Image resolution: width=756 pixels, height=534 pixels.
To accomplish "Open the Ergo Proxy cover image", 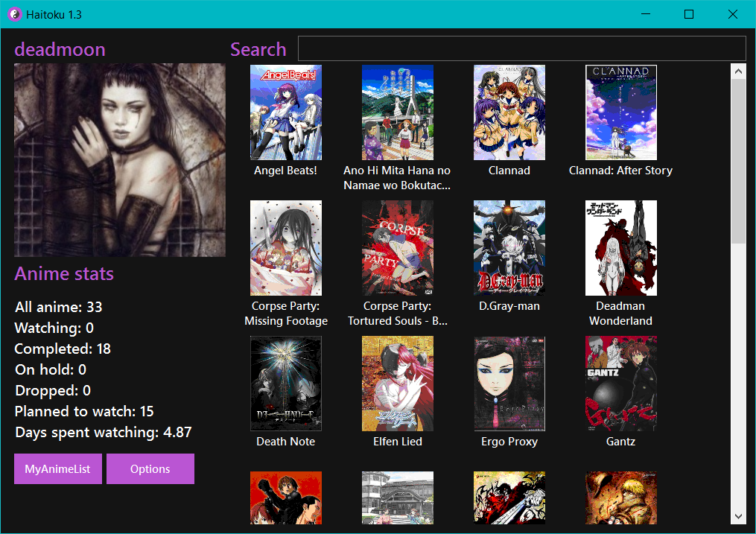I will 509,383.
